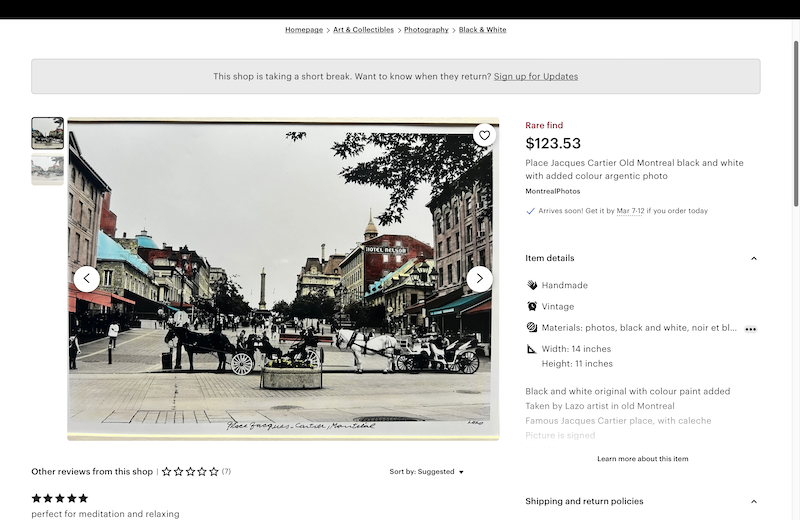The width and height of the screenshot is (800, 520).
Task: Click the Vintage clock icon
Action: point(532,306)
